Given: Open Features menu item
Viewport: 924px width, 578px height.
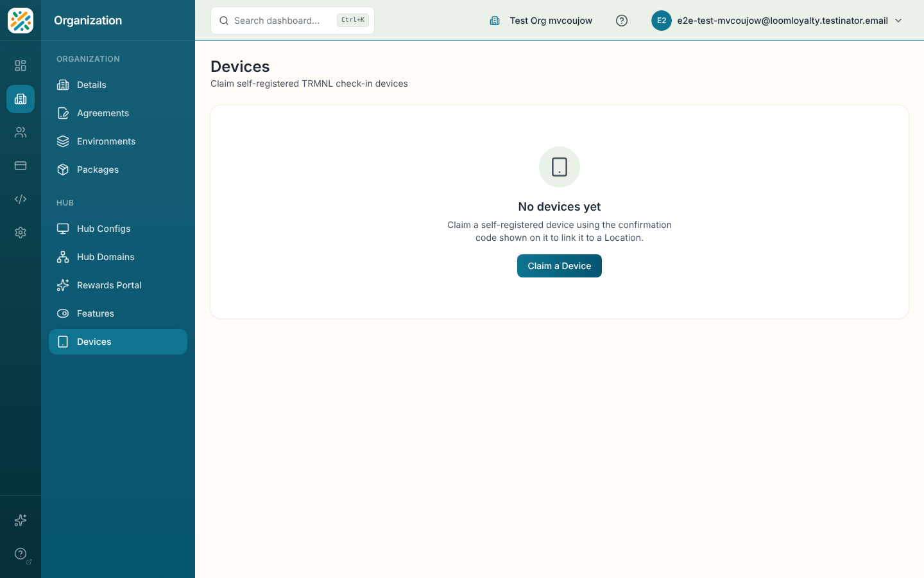Looking at the screenshot, I should (x=118, y=313).
